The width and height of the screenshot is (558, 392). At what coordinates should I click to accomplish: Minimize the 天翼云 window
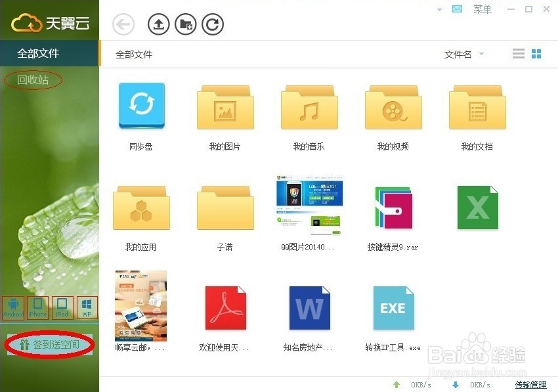point(511,9)
